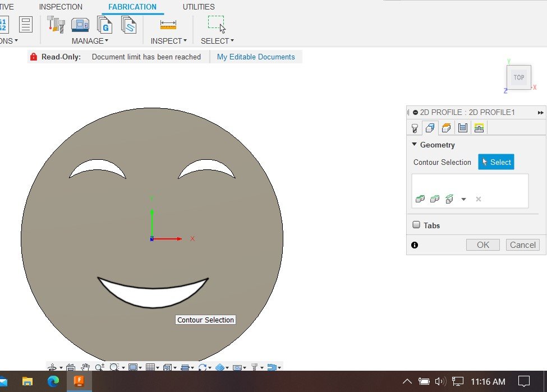The width and height of the screenshot is (547, 392).
Task: Open the Utilities tab
Action: click(x=199, y=7)
